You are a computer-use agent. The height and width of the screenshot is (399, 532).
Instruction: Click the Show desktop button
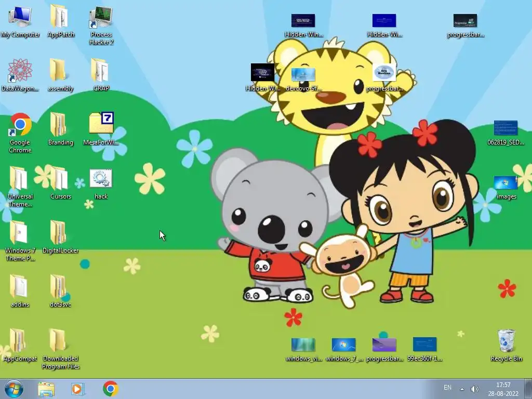(528, 389)
